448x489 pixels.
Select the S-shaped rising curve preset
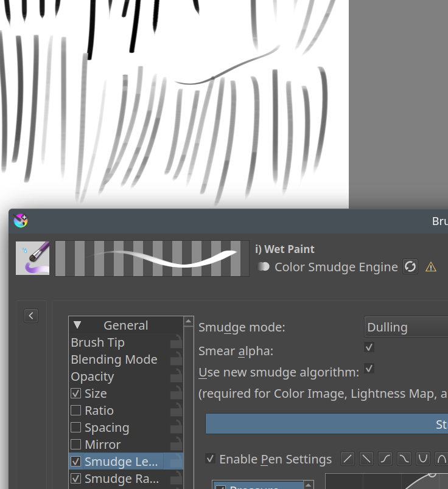coord(385,459)
